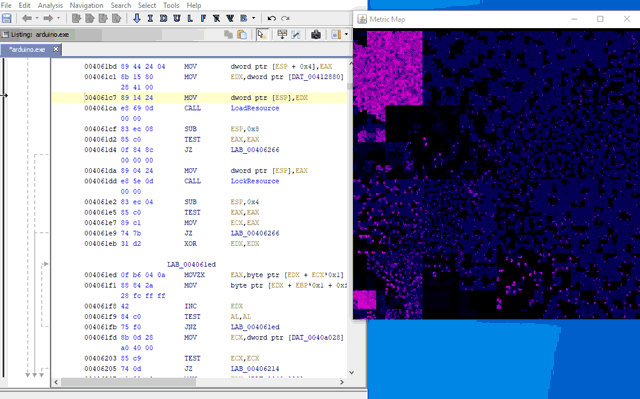This screenshot has height=399, width=640.
Task: Open the forward-navigation history dropdown arrow
Action: pyautogui.click(x=58, y=18)
